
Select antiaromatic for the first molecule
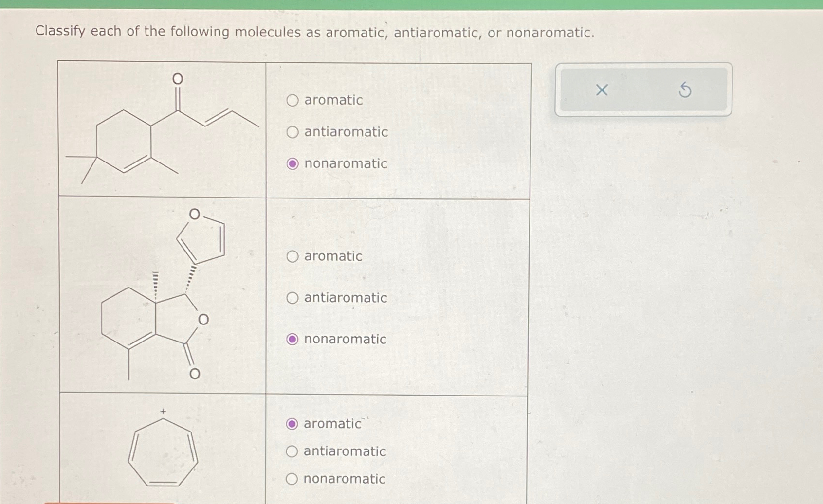pos(293,133)
